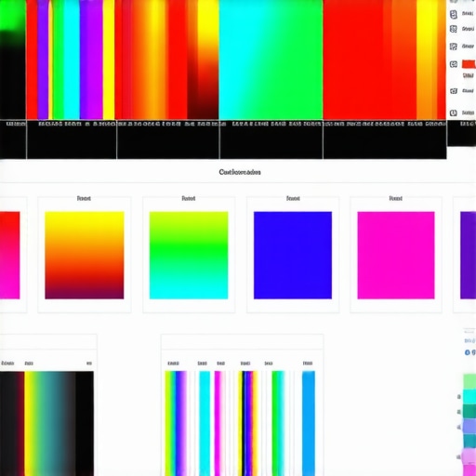
Task: Click the small blue round icon at right edge
Action: coord(468,352)
